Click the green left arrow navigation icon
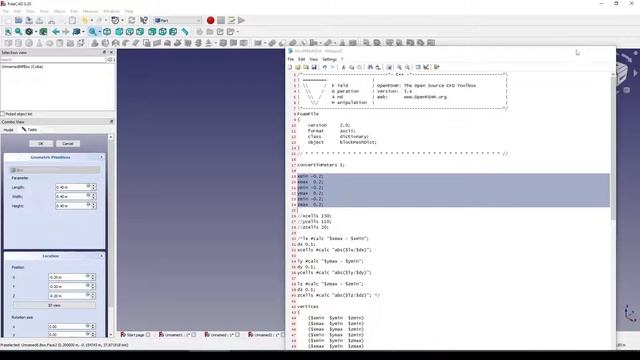This screenshot has width=640, height=360. 56,31
